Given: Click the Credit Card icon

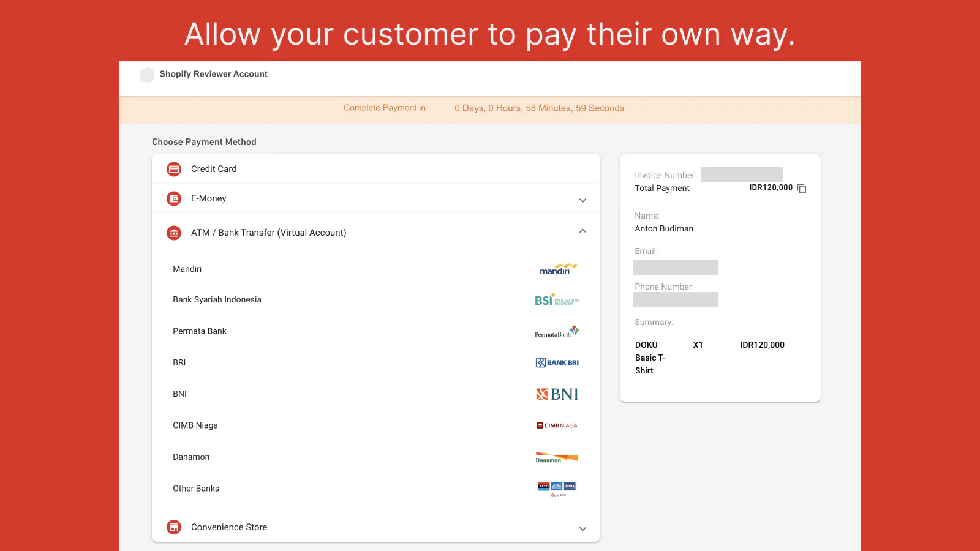Looking at the screenshot, I should click(x=174, y=169).
